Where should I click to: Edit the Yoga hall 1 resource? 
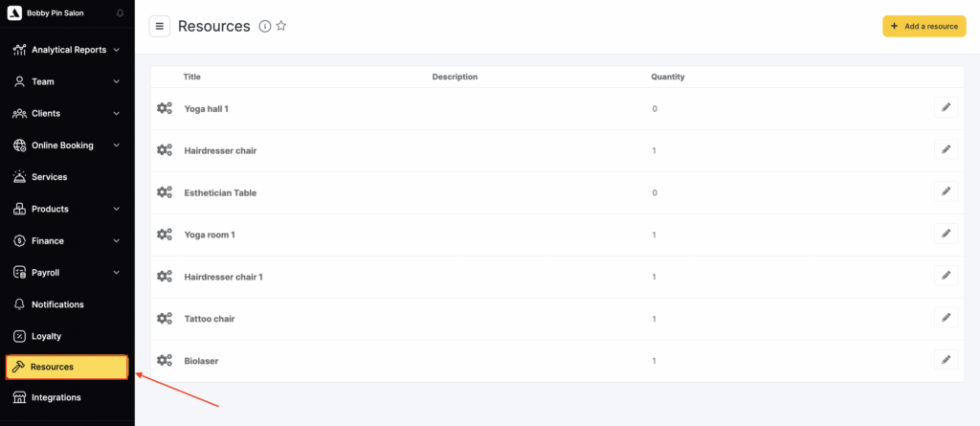point(946,108)
